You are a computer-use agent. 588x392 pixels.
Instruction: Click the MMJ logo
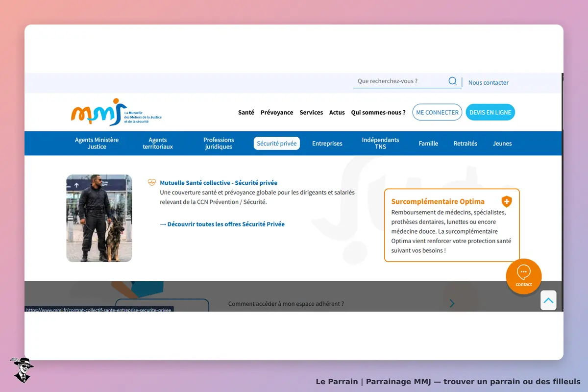(x=116, y=112)
